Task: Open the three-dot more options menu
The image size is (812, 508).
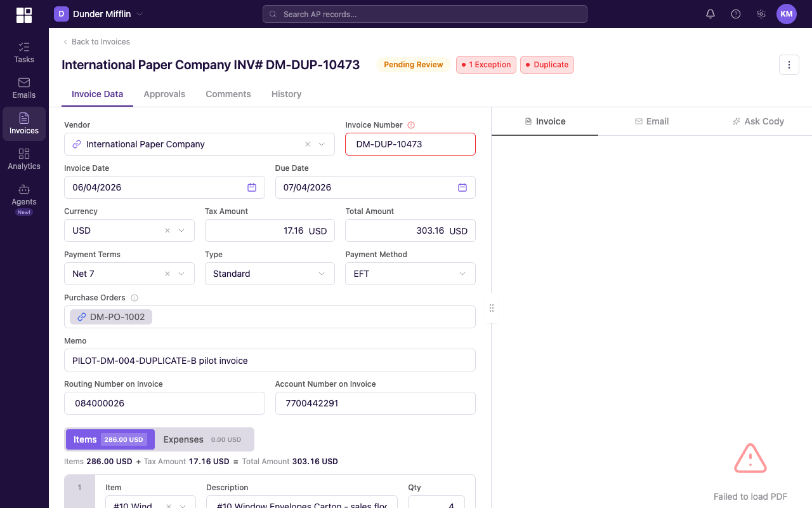Action: pyautogui.click(x=789, y=65)
